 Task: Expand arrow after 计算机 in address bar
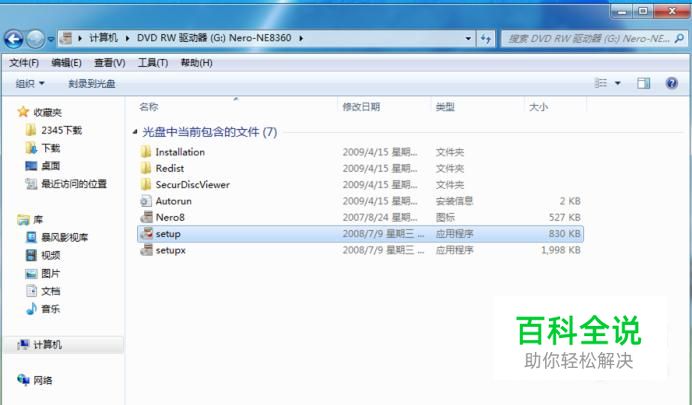128,38
